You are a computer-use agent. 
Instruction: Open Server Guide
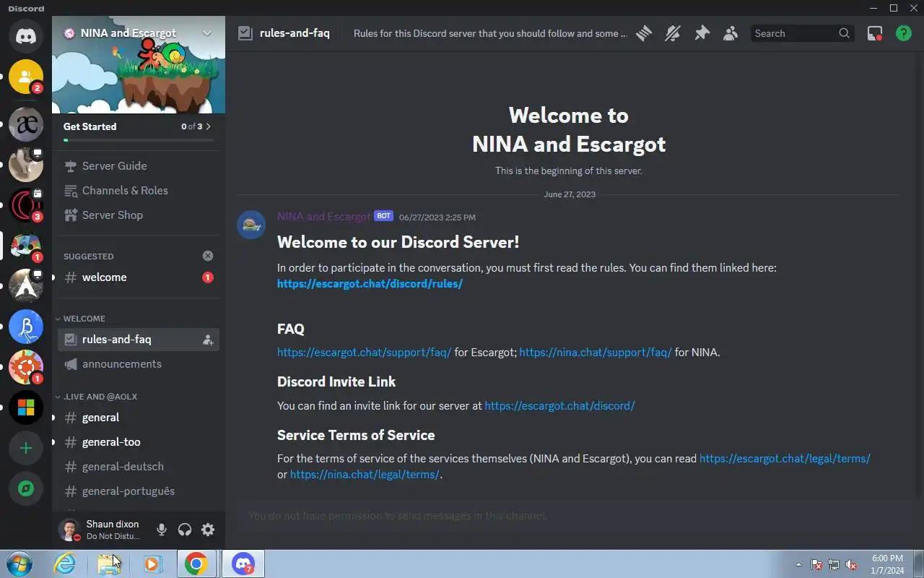(139, 166)
